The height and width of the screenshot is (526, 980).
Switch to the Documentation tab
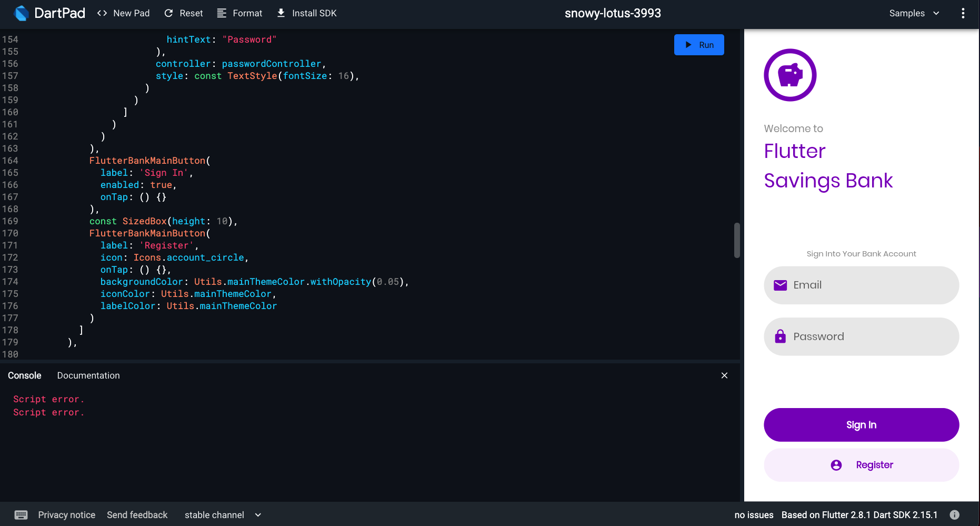tap(88, 375)
